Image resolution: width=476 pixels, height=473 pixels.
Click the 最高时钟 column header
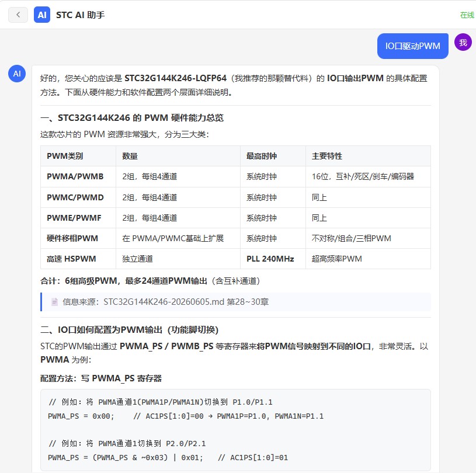click(x=273, y=156)
